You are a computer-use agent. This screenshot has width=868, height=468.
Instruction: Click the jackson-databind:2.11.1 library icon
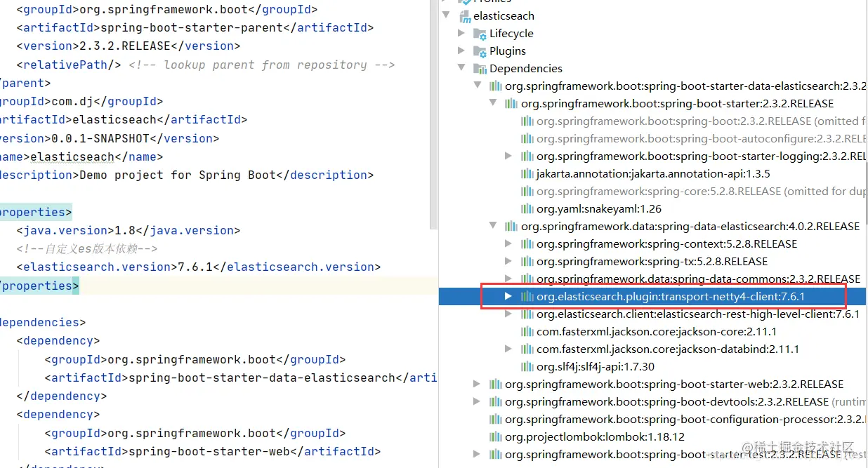(527, 349)
